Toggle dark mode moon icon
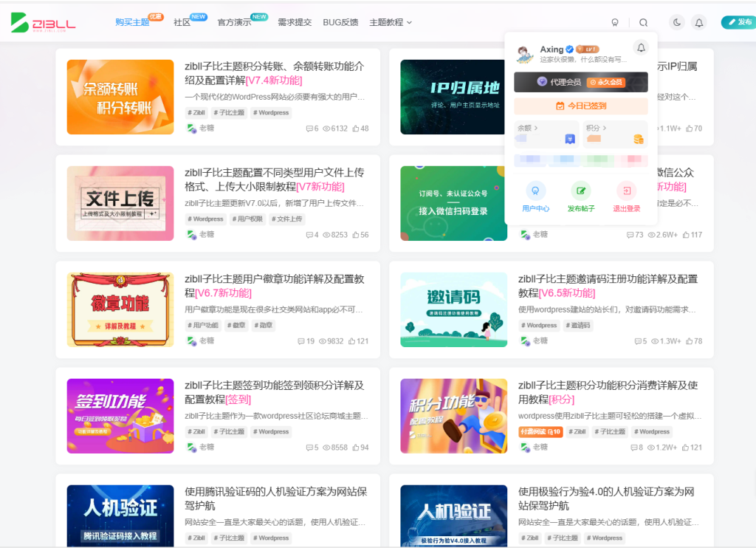Image resolution: width=756 pixels, height=548 pixels. pos(677,22)
